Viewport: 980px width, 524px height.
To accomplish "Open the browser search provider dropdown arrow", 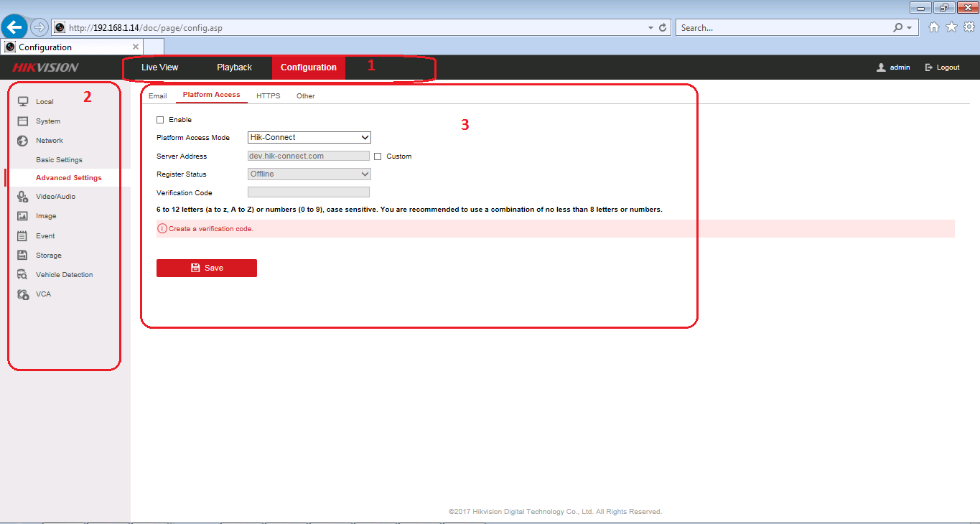I will pos(910,28).
